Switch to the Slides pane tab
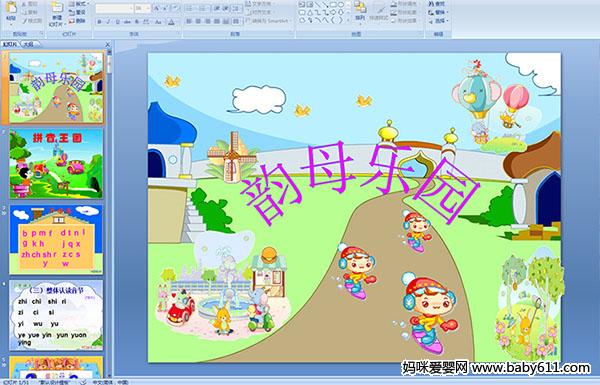Image resolution: width=600 pixels, height=385 pixels. (10, 44)
